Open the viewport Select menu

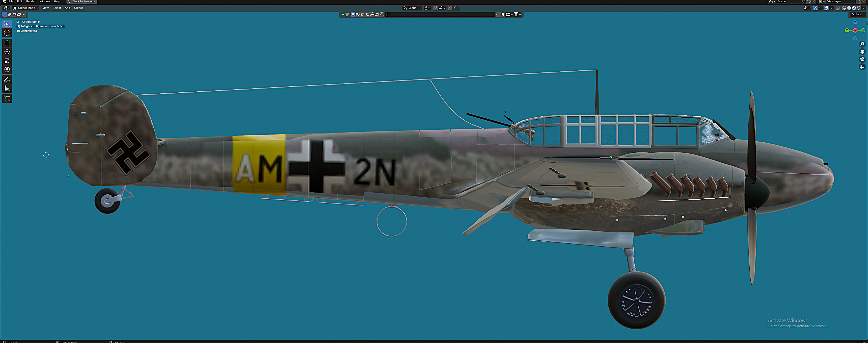pos(57,8)
